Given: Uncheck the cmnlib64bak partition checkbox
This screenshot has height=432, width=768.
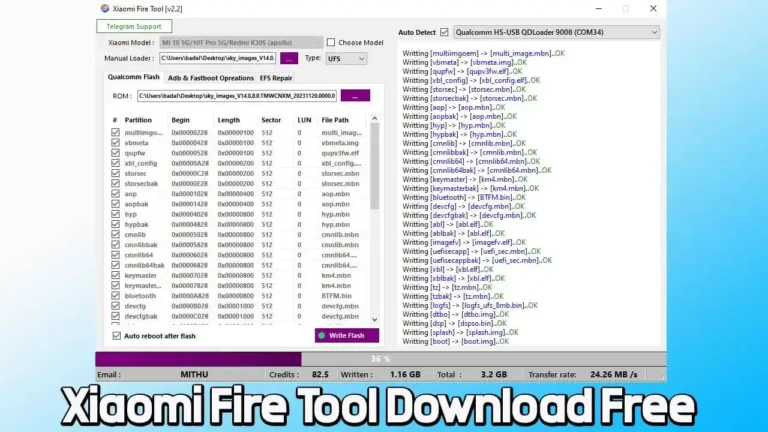Looking at the screenshot, I should point(115,265).
